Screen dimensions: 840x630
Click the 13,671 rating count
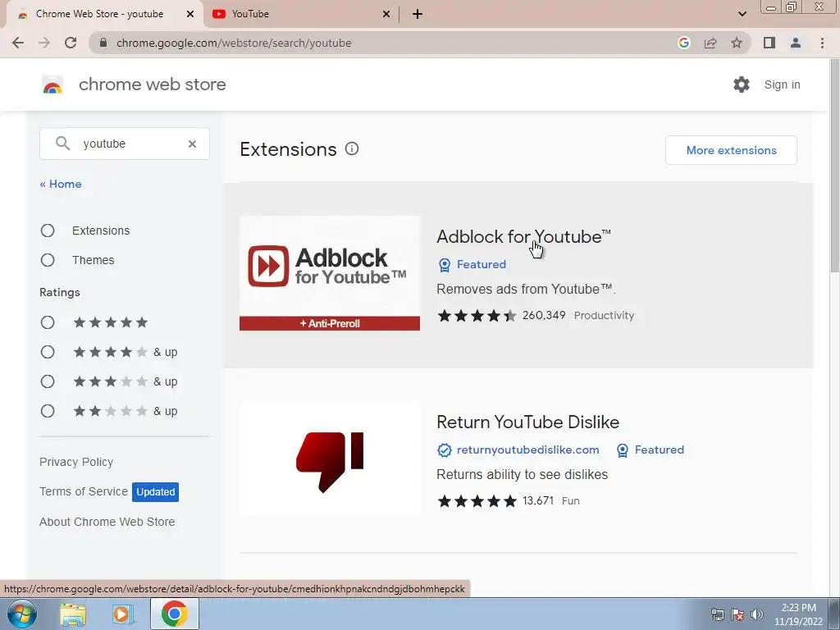538,500
